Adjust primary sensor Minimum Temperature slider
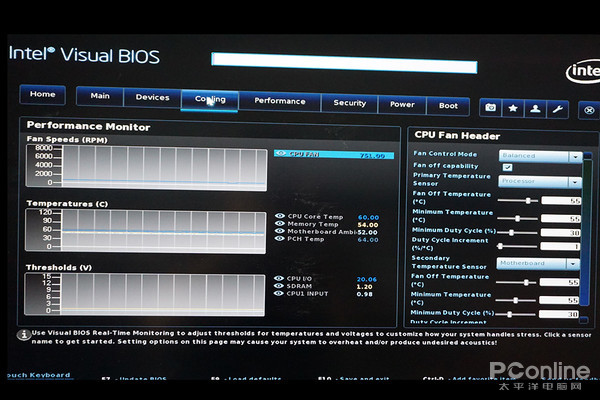The width and height of the screenshot is (600, 400). [x=517, y=219]
